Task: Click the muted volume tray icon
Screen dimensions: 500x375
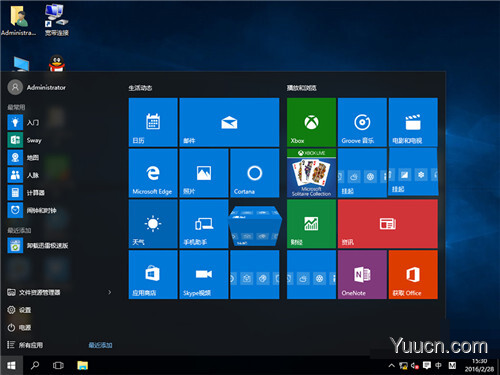Action: 415,366
